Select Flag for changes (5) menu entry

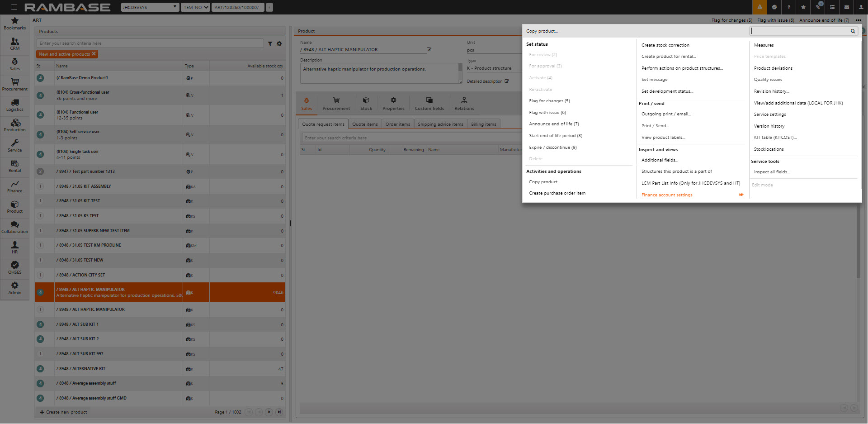(x=549, y=101)
